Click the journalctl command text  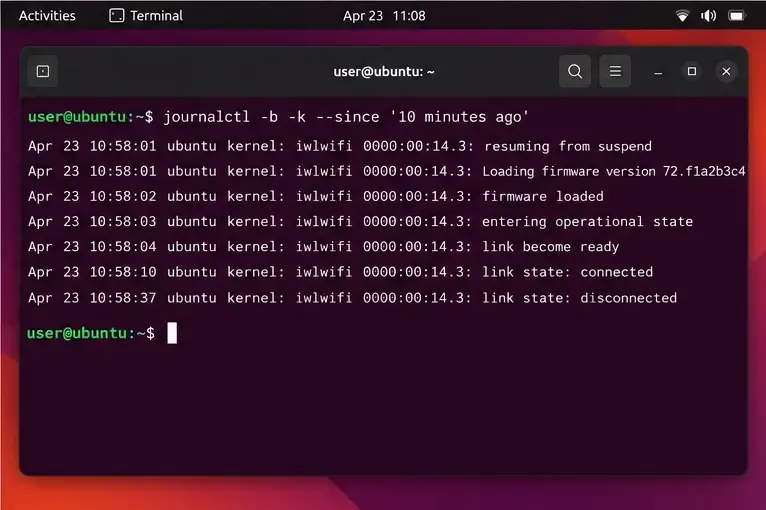[x=346, y=117]
